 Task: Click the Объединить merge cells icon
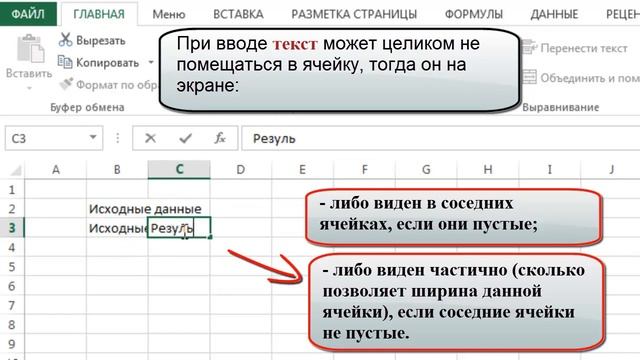[529, 77]
